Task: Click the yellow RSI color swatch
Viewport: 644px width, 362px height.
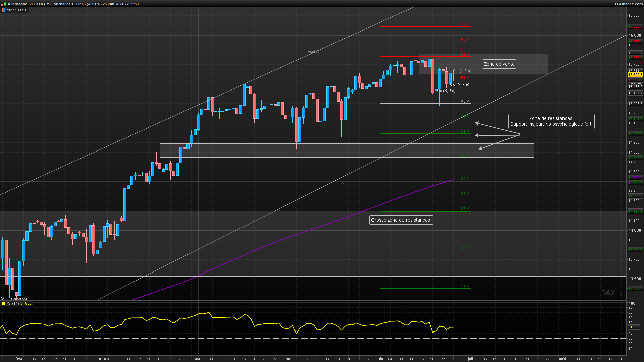Action: (3, 304)
